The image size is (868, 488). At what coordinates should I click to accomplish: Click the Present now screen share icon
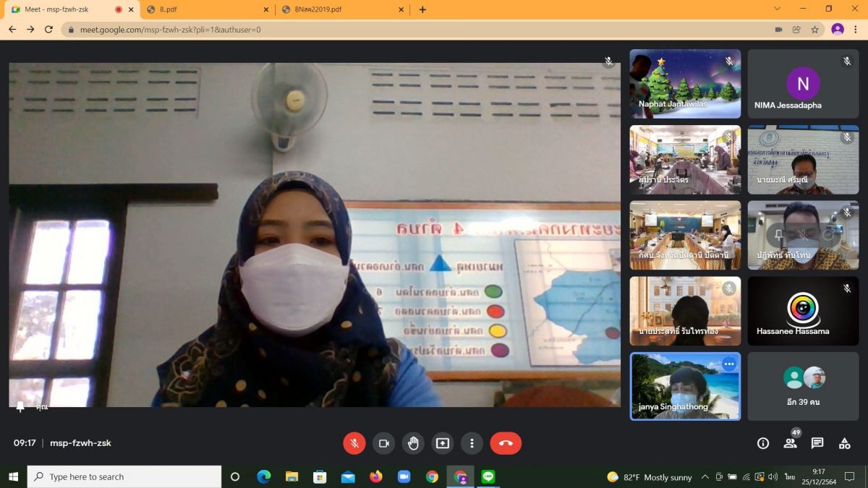point(442,443)
